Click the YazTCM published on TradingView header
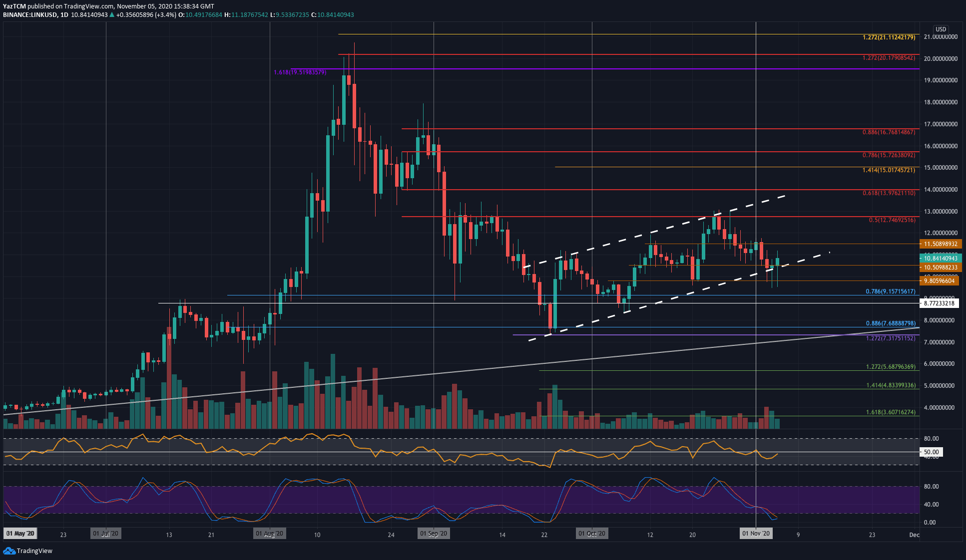 click(108, 6)
